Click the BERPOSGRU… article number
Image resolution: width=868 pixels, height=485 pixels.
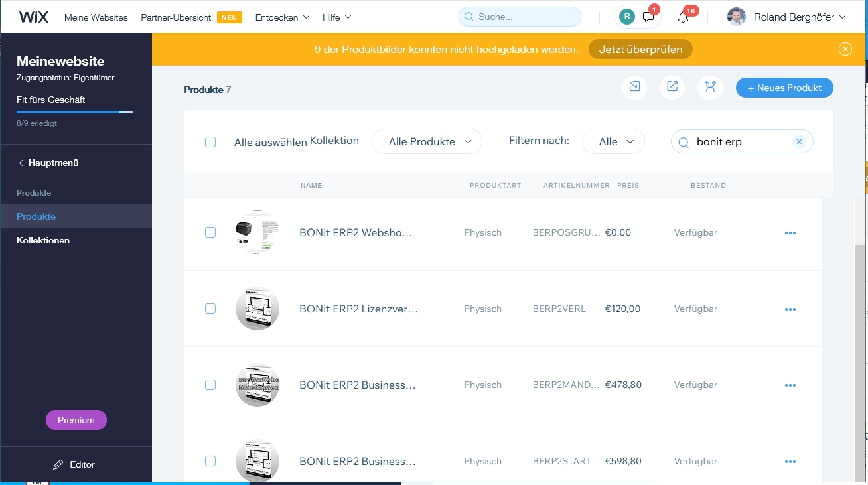coord(565,232)
